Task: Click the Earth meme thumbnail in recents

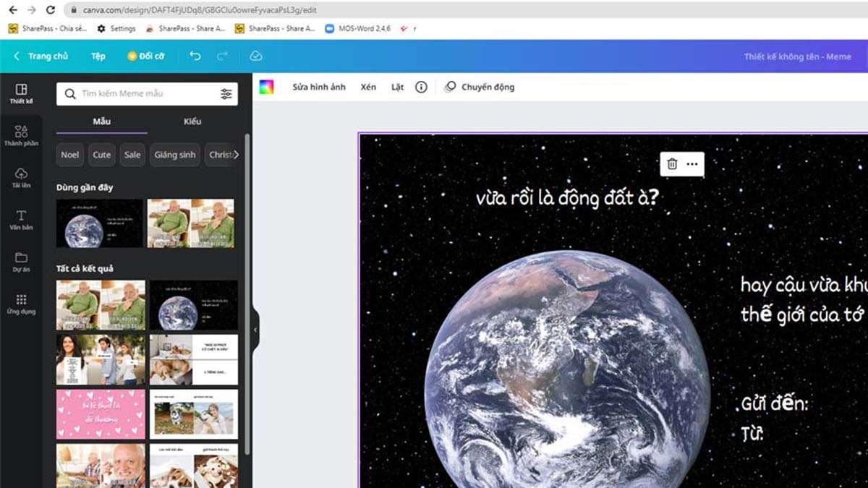Action: click(99, 224)
